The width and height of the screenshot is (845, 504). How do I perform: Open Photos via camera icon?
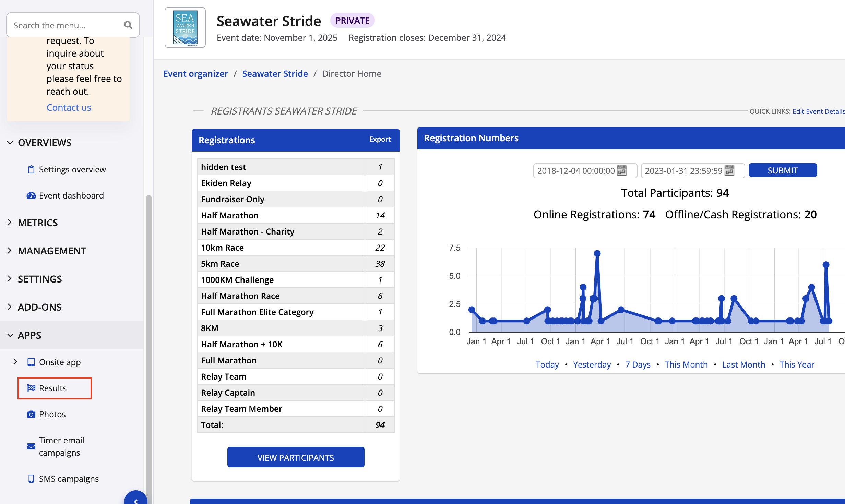(x=31, y=414)
